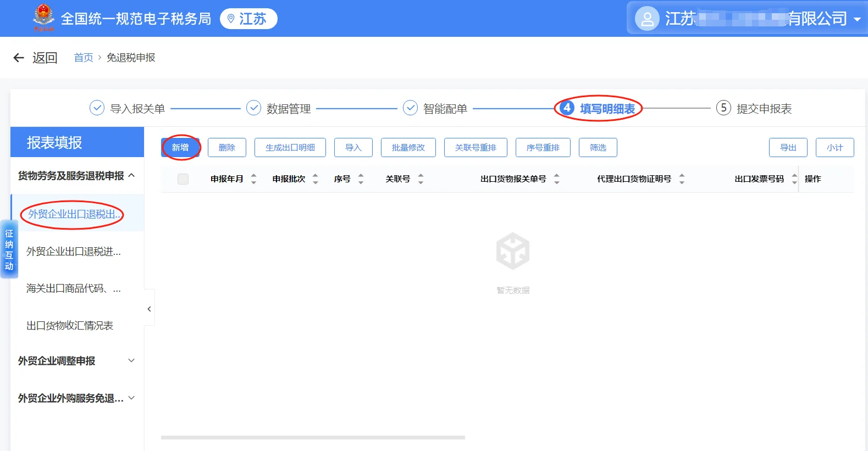Collapse the sidebar with the left chevron

[149, 309]
